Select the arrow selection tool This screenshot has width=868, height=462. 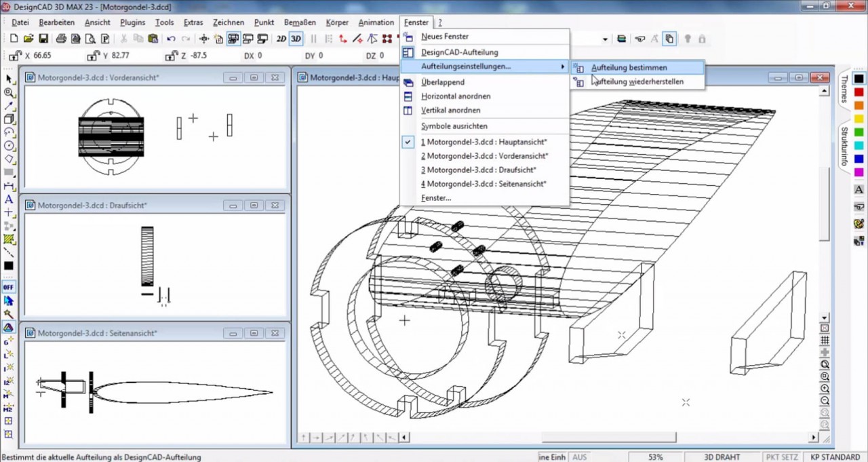(x=9, y=79)
